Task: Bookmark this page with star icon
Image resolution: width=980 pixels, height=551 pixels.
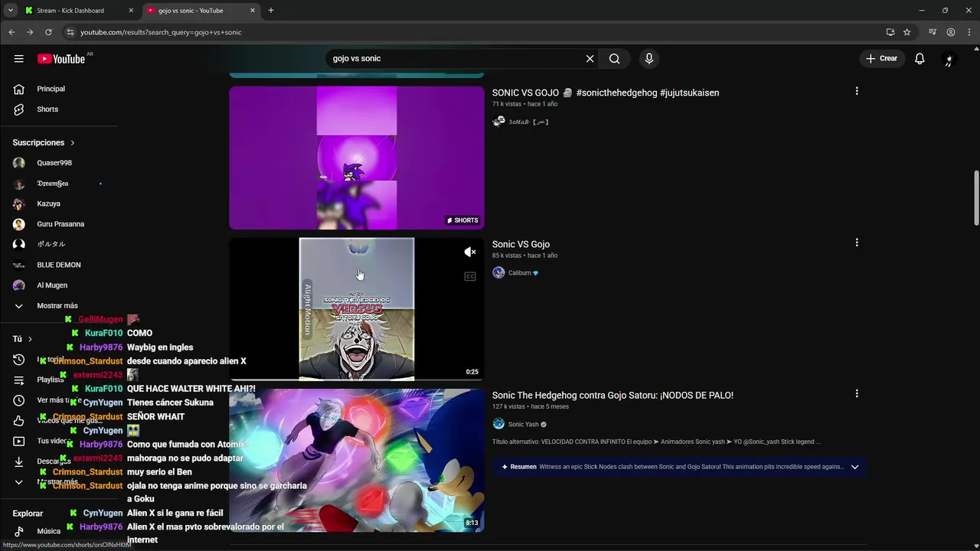Action: coord(907,32)
